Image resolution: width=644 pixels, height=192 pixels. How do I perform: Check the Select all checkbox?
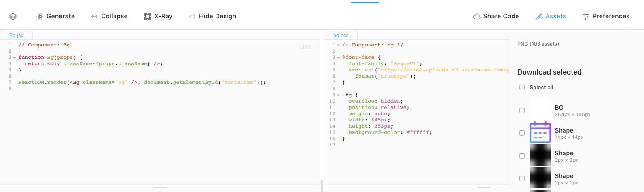click(x=522, y=88)
